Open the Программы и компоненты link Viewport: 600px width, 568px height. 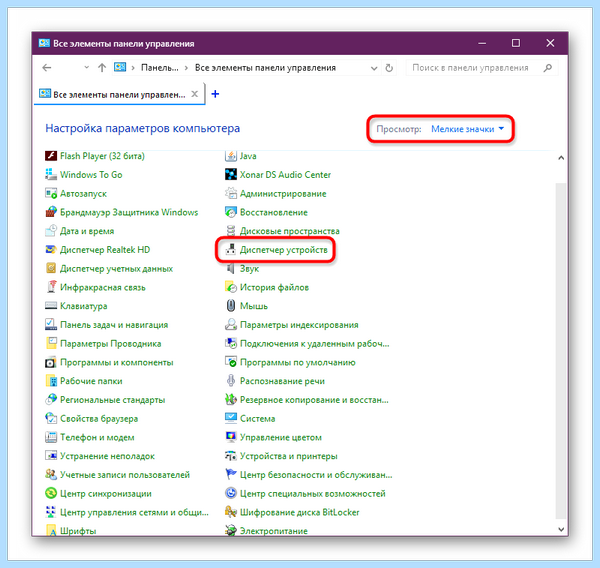(x=117, y=362)
